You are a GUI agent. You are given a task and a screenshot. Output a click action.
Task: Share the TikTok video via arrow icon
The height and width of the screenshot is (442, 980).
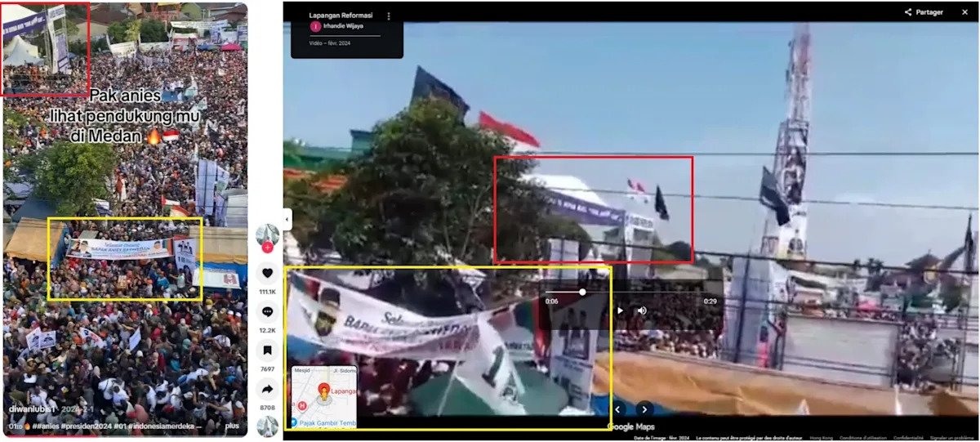266,389
